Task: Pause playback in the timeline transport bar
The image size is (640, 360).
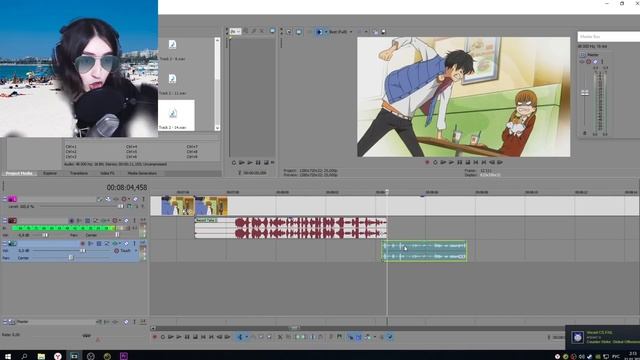Action: click(187, 337)
